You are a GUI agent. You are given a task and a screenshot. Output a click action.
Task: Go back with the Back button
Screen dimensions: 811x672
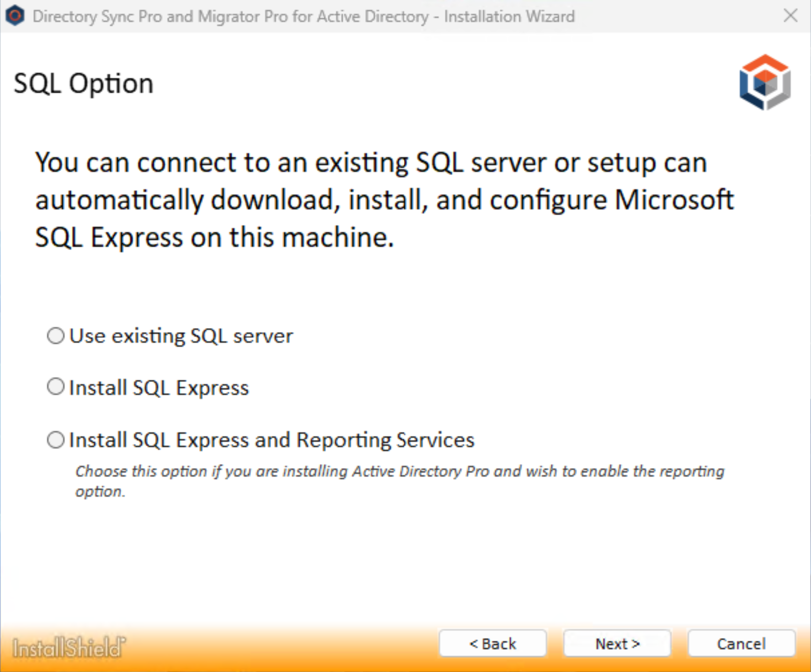[492, 643]
